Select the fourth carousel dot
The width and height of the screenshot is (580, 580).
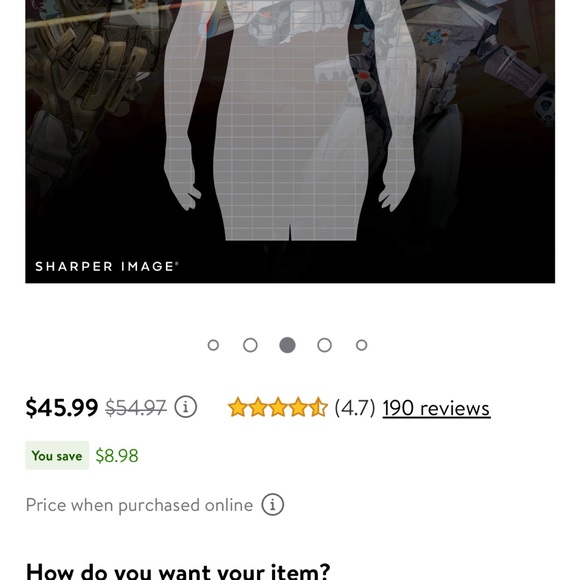324,345
